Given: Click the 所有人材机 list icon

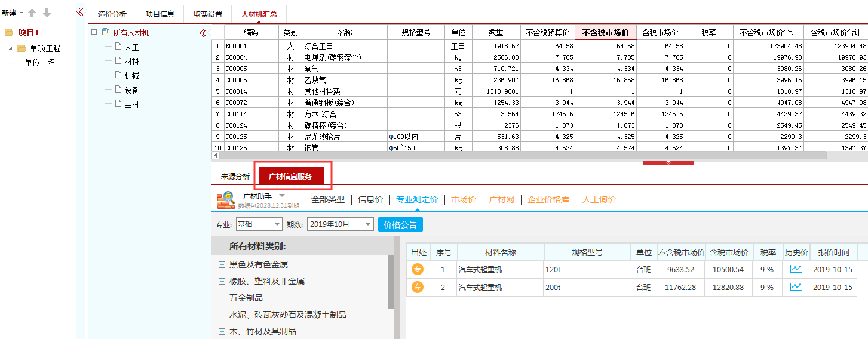Looking at the screenshot, I should click(x=106, y=32).
